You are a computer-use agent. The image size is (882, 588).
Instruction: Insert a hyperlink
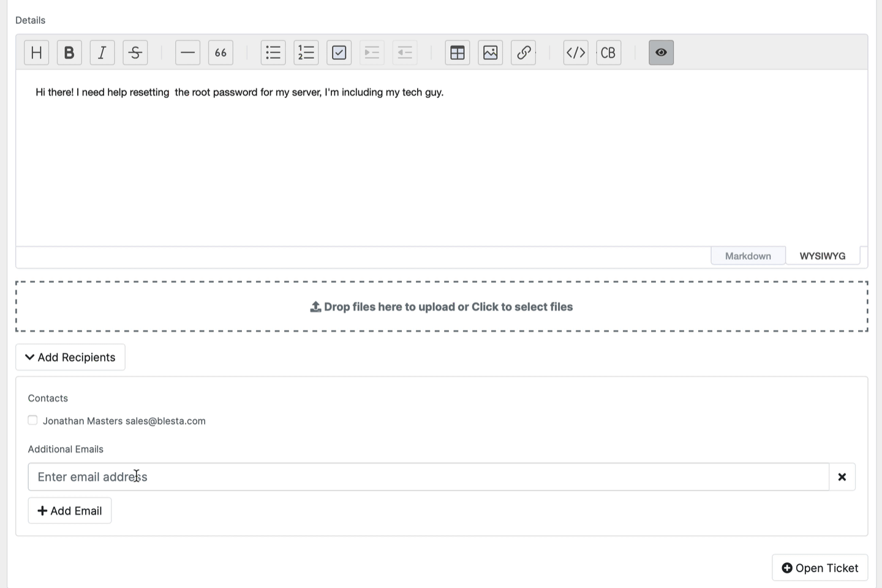click(x=523, y=53)
